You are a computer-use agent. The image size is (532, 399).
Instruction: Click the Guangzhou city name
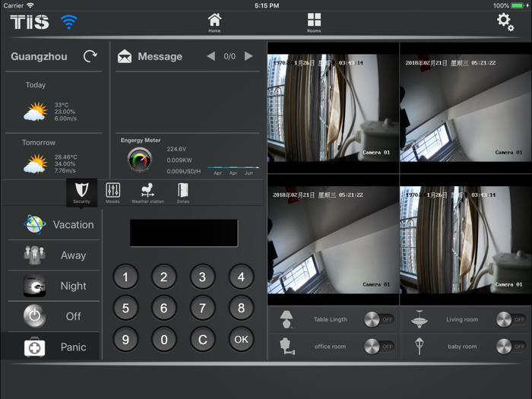(39, 56)
